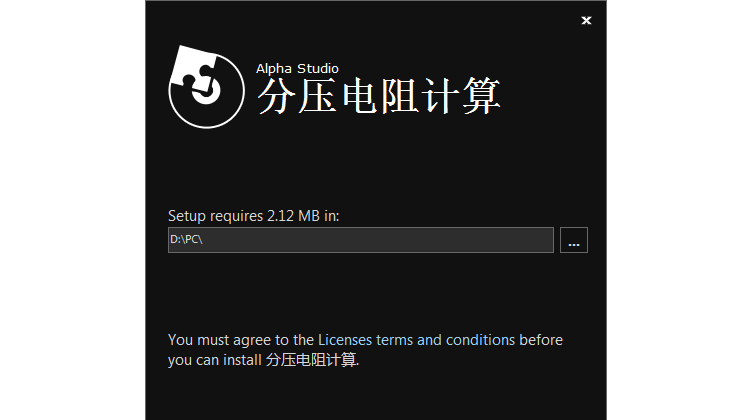Click the Setup requires 2.12 MB label
The width and height of the screenshot is (741, 420).
(x=253, y=216)
